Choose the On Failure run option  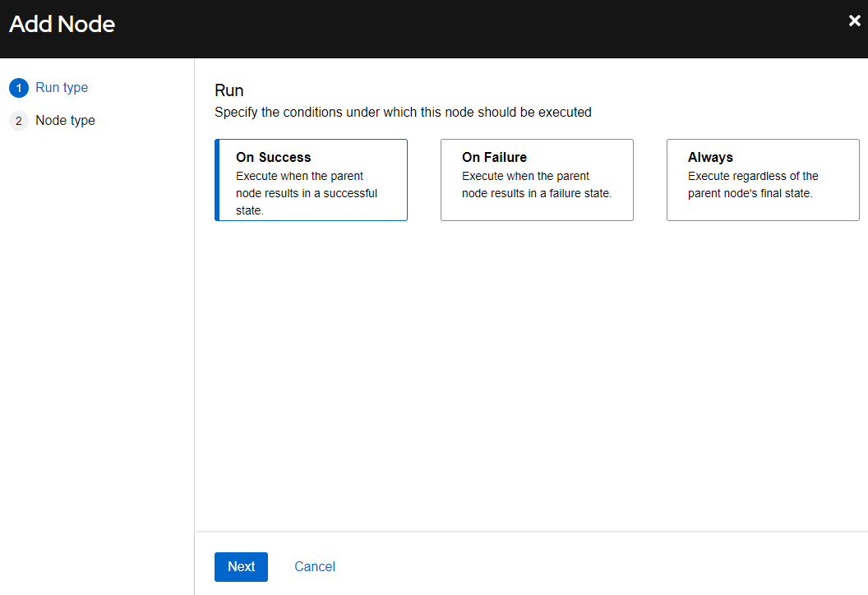(x=537, y=180)
